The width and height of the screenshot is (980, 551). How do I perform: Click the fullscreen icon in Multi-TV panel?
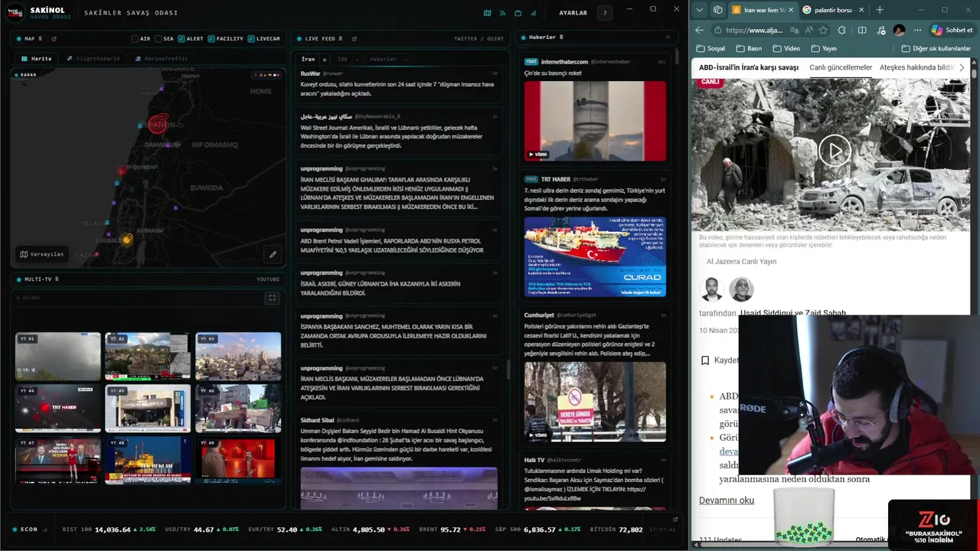[x=272, y=298]
